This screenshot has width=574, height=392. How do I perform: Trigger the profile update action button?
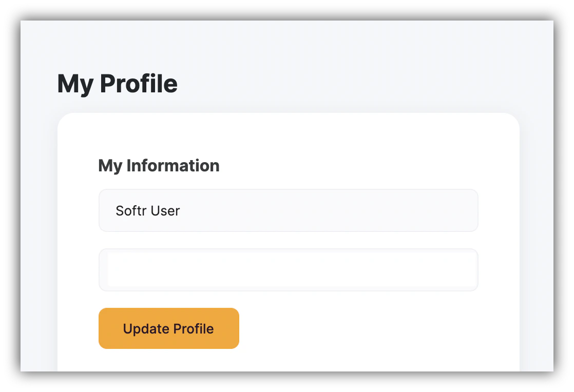[168, 328]
